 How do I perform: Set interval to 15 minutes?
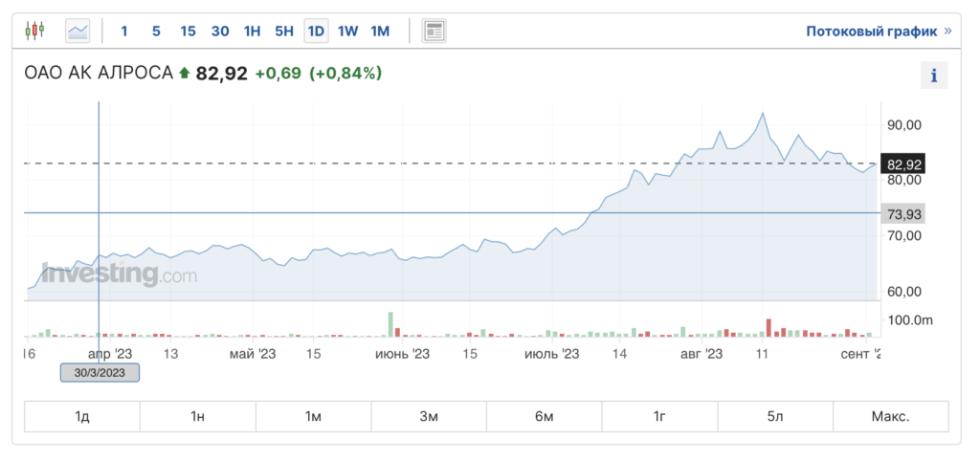tap(189, 32)
